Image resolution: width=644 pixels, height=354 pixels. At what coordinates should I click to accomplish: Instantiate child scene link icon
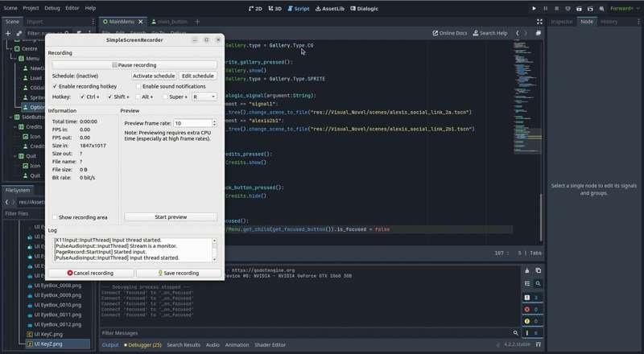click(x=19, y=33)
